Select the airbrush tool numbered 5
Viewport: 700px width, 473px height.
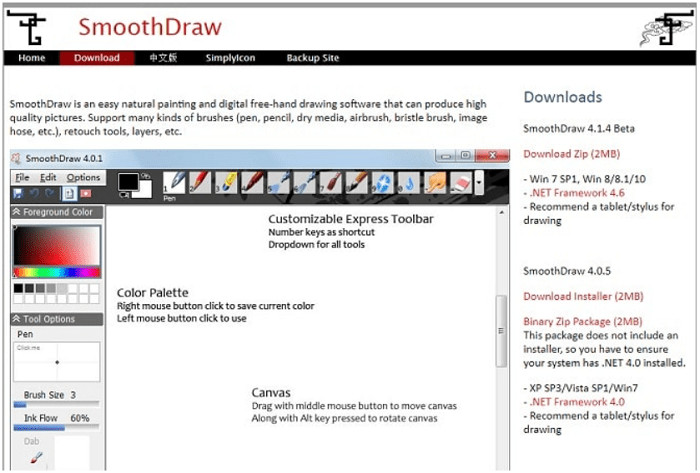[x=279, y=183]
